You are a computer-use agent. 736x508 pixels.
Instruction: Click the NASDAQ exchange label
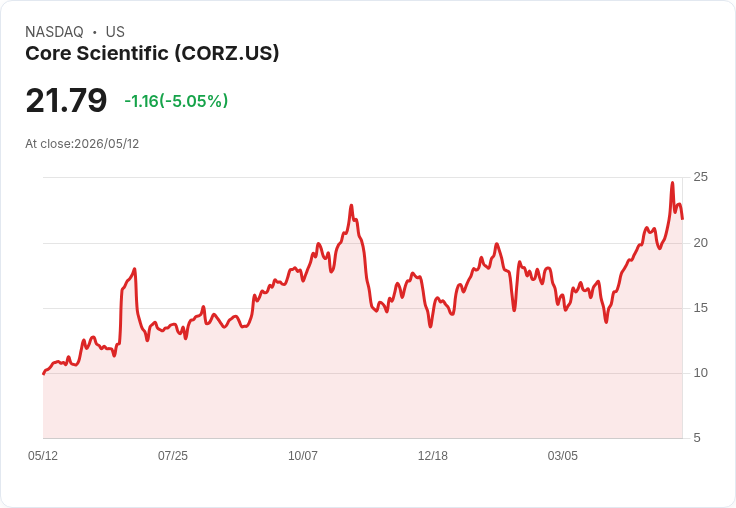pyautogui.click(x=54, y=32)
